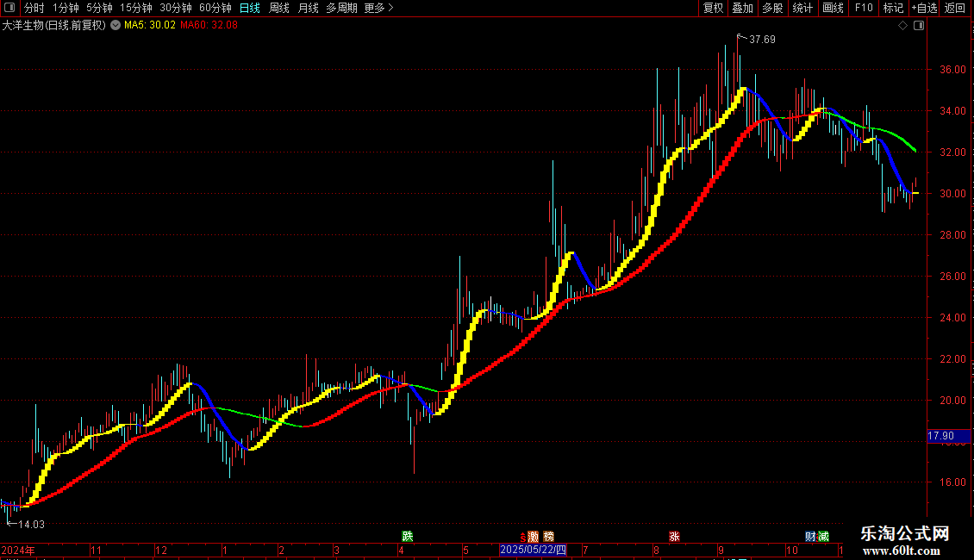
Task: Click the MA60: 32.08 indicator label
Action: click(209, 25)
